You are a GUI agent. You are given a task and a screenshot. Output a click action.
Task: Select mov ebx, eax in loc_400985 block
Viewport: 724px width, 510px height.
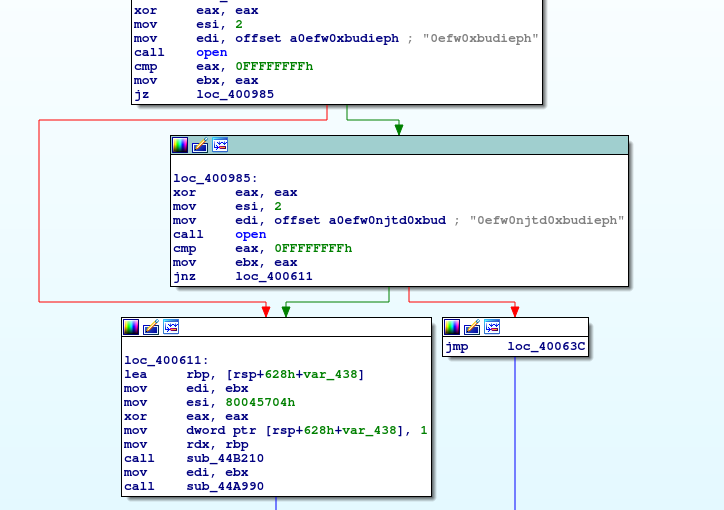235,262
